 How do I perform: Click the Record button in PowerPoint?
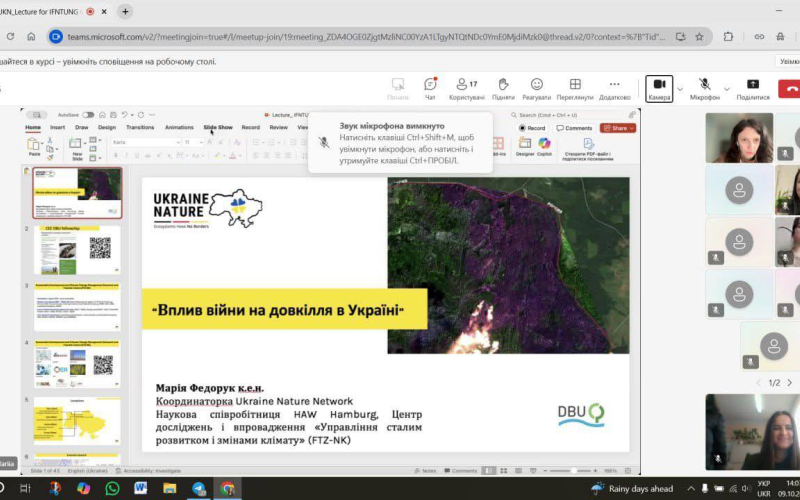(x=532, y=128)
